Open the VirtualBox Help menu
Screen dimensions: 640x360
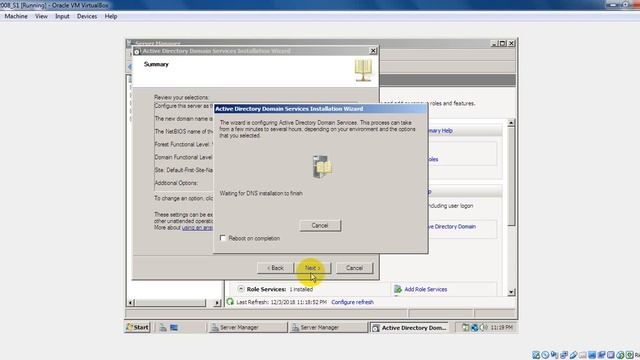coord(111,16)
